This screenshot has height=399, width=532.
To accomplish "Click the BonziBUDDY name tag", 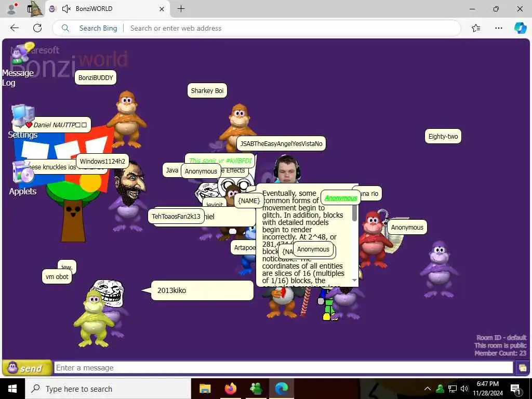I will point(96,78).
